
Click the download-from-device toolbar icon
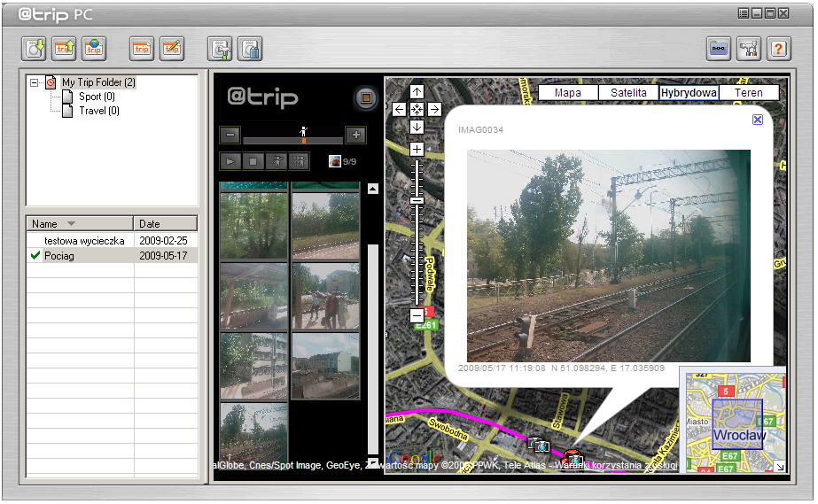click(x=34, y=49)
